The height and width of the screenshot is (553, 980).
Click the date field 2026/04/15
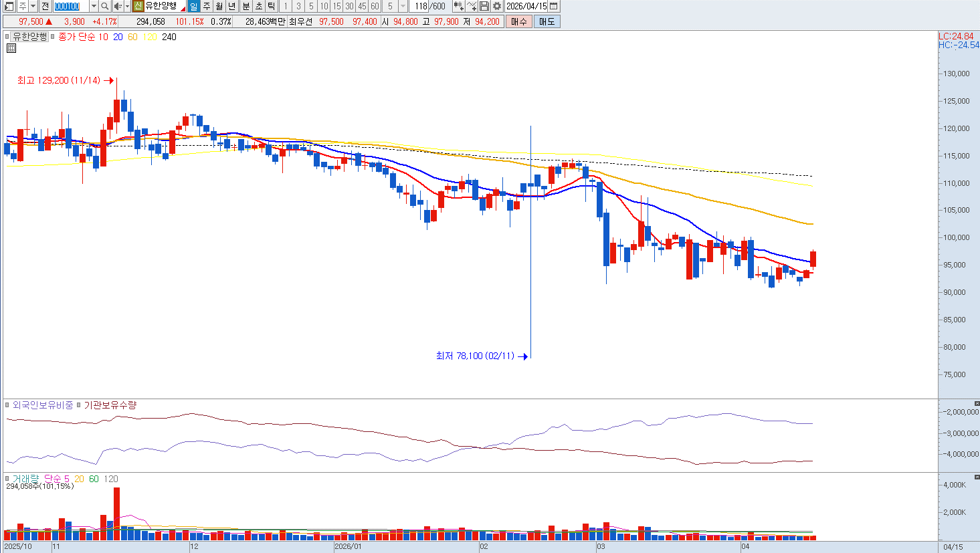tap(526, 6)
